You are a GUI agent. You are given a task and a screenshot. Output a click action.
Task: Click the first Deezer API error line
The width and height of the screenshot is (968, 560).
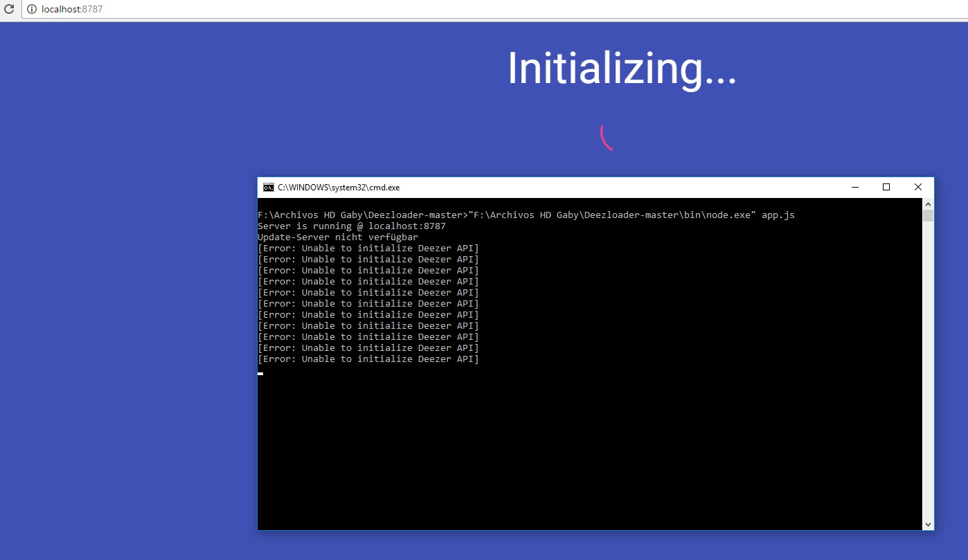point(368,249)
